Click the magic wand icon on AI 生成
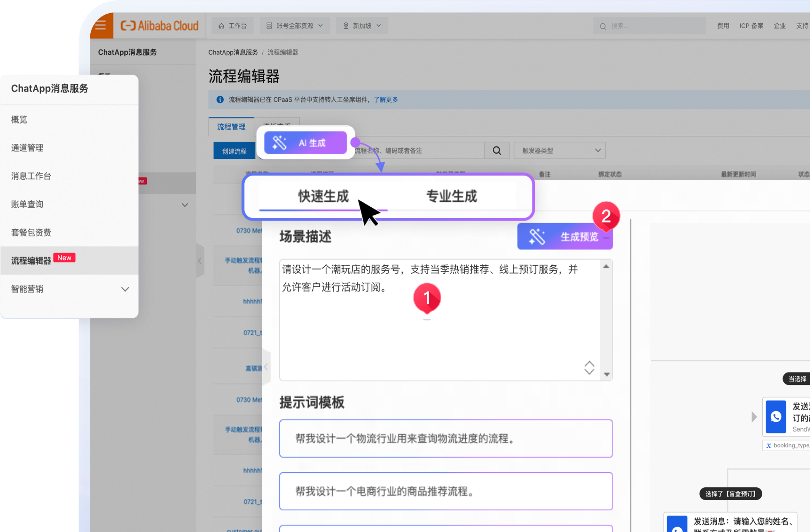Viewport: 810px width, 532px height. pos(279,143)
